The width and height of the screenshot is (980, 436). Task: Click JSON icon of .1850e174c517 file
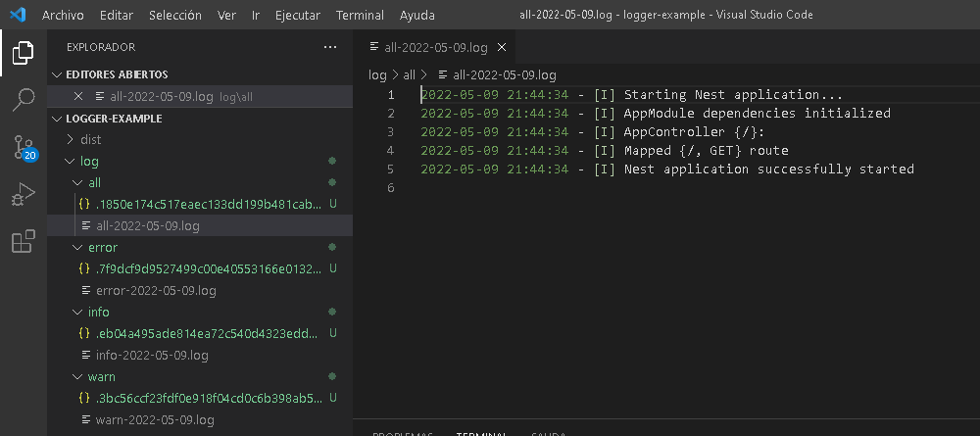84,204
